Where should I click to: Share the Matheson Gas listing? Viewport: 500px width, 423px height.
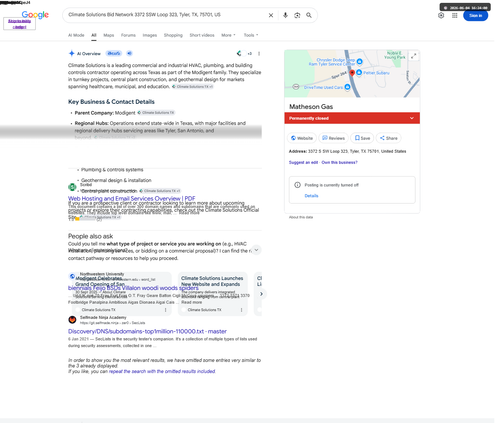tap(389, 138)
